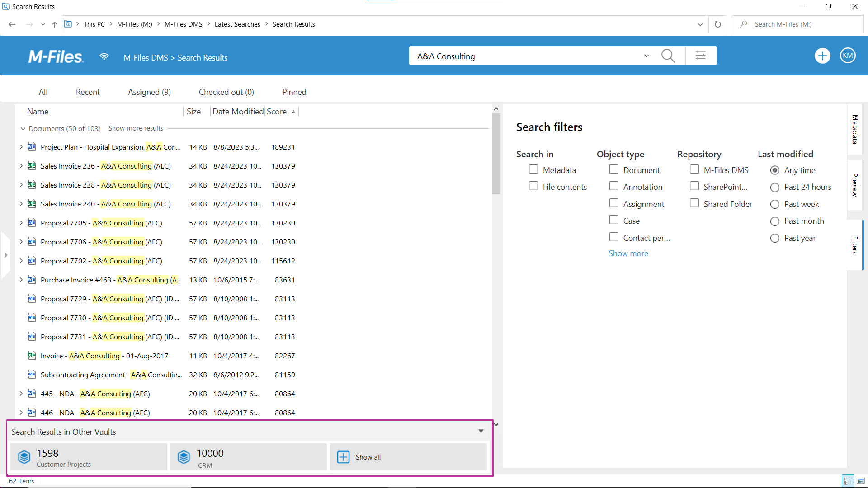Expand Proposal 7706 row
The width and height of the screenshot is (868, 488).
tap(21, 242)
